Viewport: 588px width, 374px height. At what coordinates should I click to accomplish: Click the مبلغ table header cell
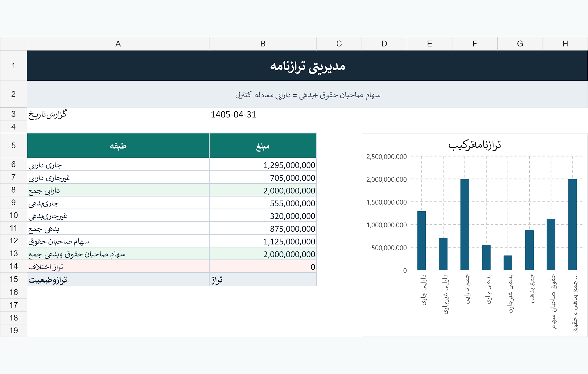pos(263,146)
